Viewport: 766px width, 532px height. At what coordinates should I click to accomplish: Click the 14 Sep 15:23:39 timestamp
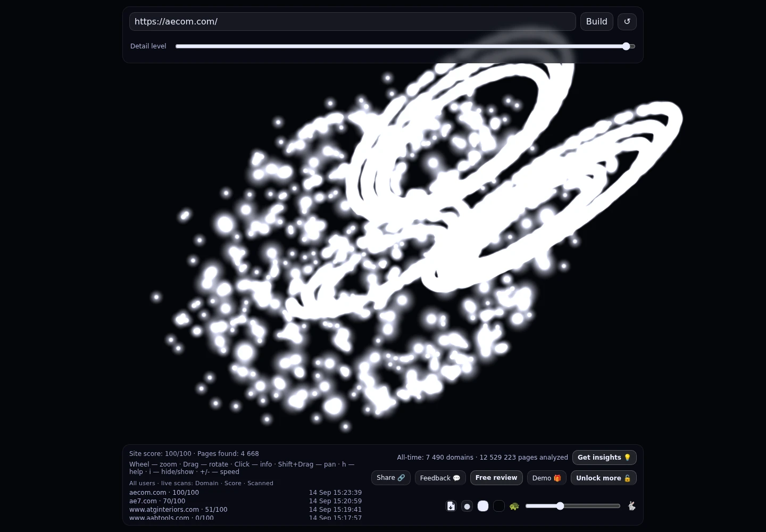tap(335, 493)
